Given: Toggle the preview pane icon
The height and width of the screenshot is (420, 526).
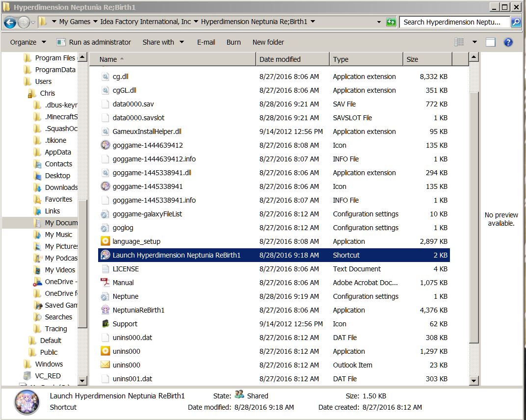Looking at the screenshot, I should [x=491, y=42].
